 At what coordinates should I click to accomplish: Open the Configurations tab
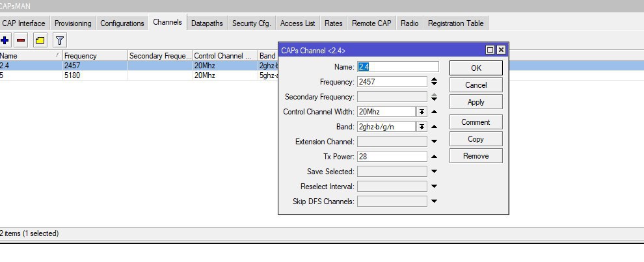pos(122,23)
